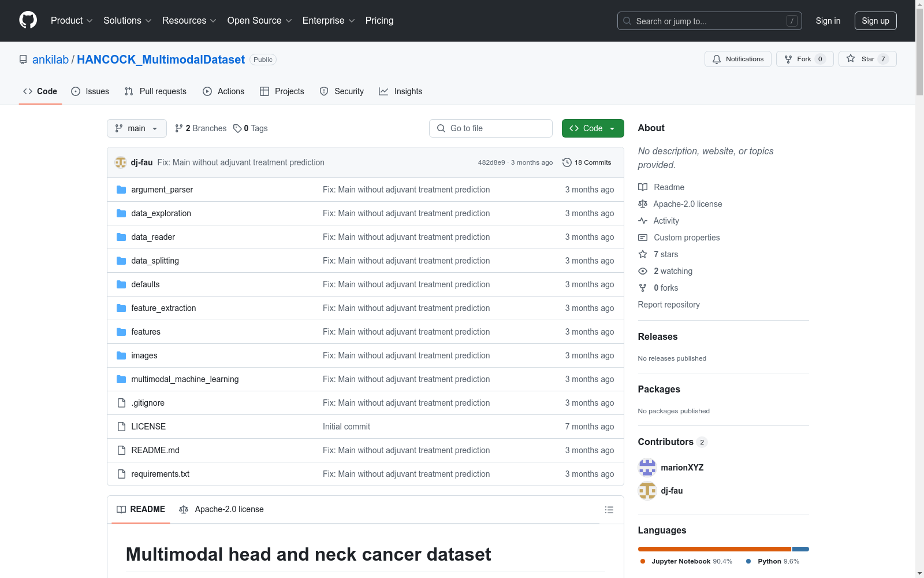Click the Go to file field
Image resolution: width=924 pixels, height=578 pixels.
[x=491, y=128]
